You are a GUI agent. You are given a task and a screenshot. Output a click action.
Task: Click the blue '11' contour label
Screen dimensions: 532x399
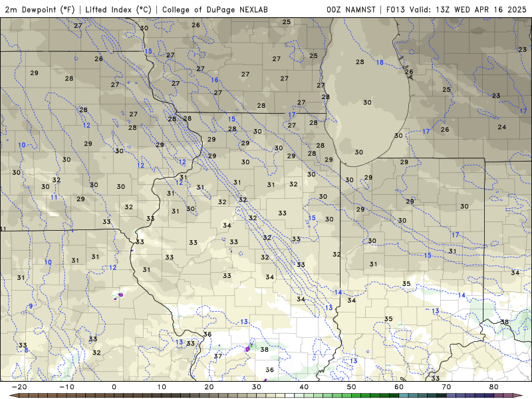pos(54,198)
